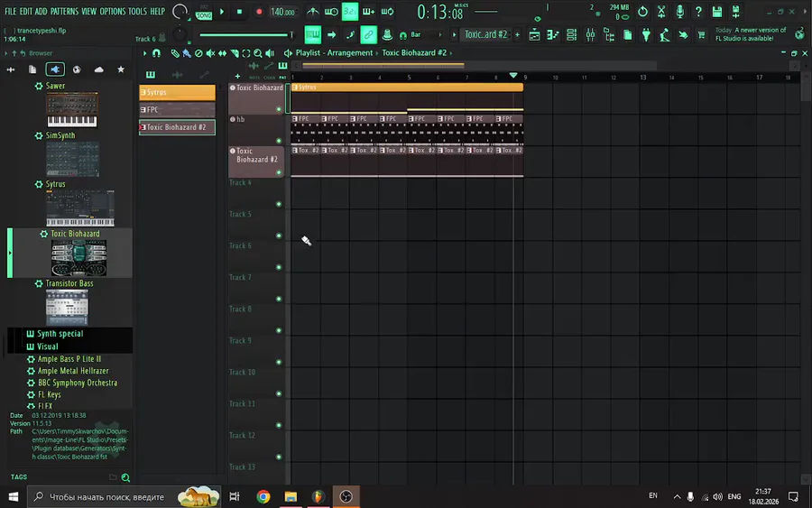Viewport: 812px width, 508px height.
Task: Select Sytrus pattern in picker panel
Action: (177, 92)
